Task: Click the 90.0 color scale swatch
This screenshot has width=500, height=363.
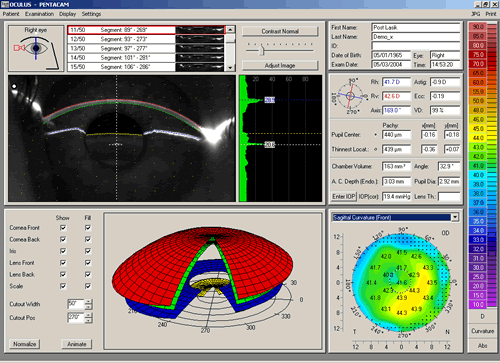Action: click(x=478, y=27)
